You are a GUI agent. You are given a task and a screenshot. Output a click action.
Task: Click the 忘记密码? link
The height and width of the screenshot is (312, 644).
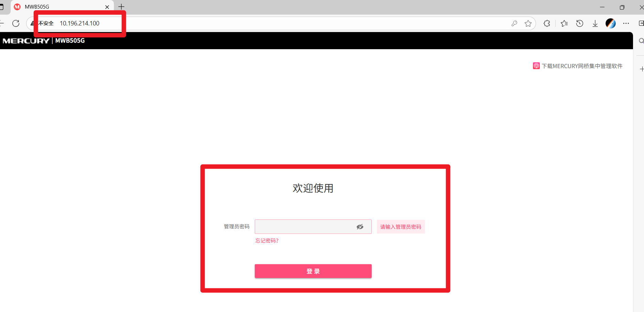(x=267, y=241)
